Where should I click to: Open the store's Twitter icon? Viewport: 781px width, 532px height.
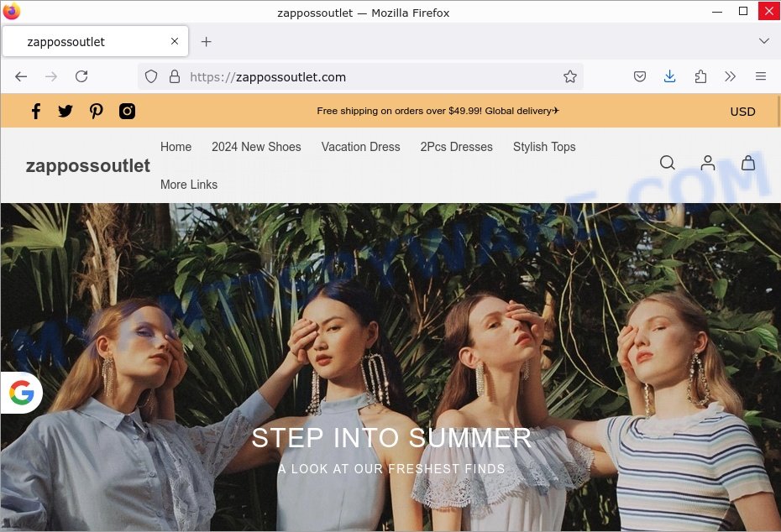point(66,111)
